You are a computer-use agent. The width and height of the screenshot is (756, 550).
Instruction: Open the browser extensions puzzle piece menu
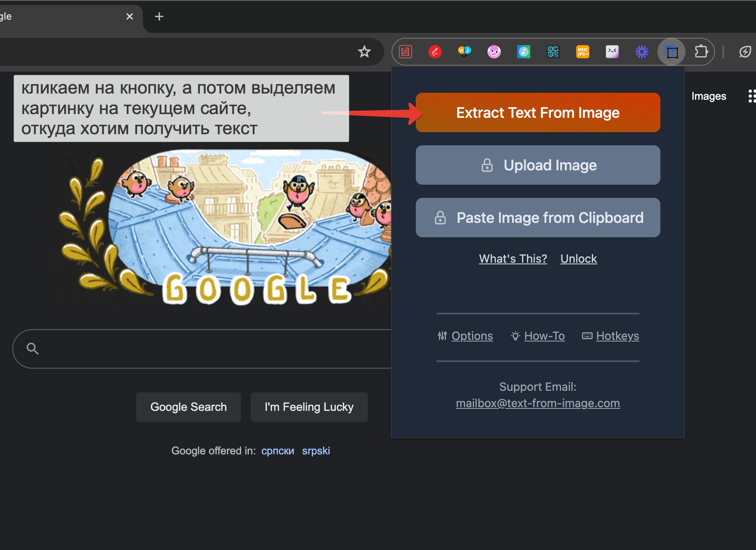click(x=701, y=52)
